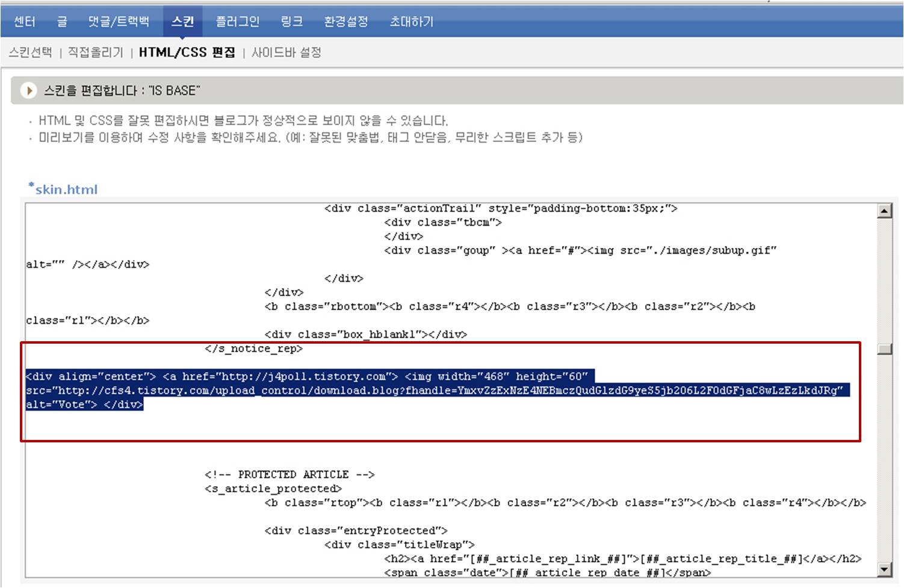Screen dimensions: 904x588
Task: Open the 센터 menu tab
Action: tap(24, 22)
